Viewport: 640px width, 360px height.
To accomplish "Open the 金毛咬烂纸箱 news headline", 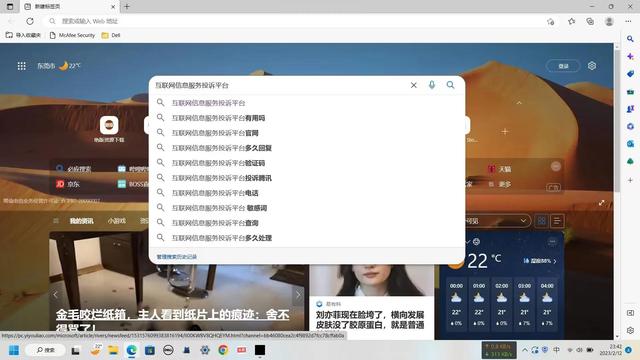I will [x=172, y=320].
